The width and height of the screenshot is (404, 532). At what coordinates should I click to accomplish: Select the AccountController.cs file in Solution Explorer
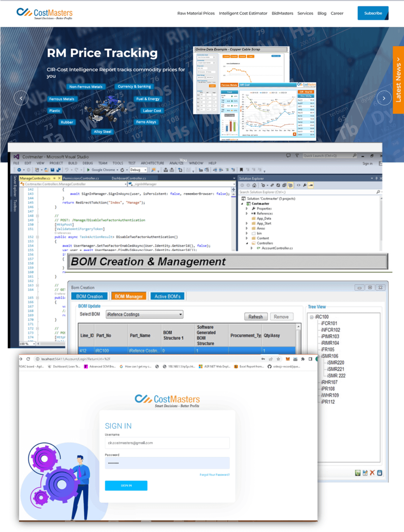[x=277, y=248]
